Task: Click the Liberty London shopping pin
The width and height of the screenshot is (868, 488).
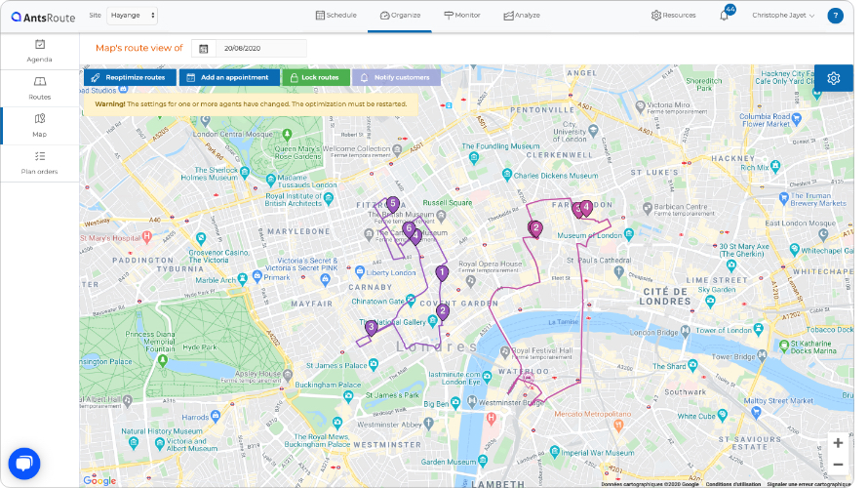Action: coord(360,271)
